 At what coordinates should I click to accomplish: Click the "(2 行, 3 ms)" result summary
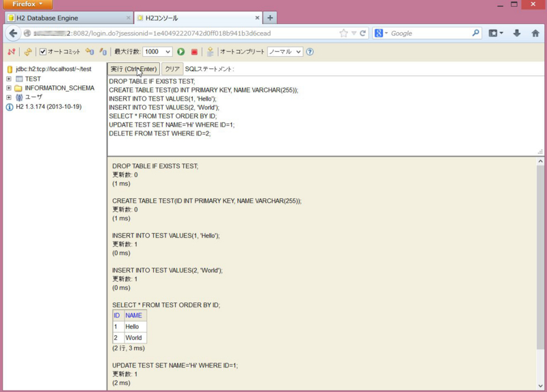129,348
